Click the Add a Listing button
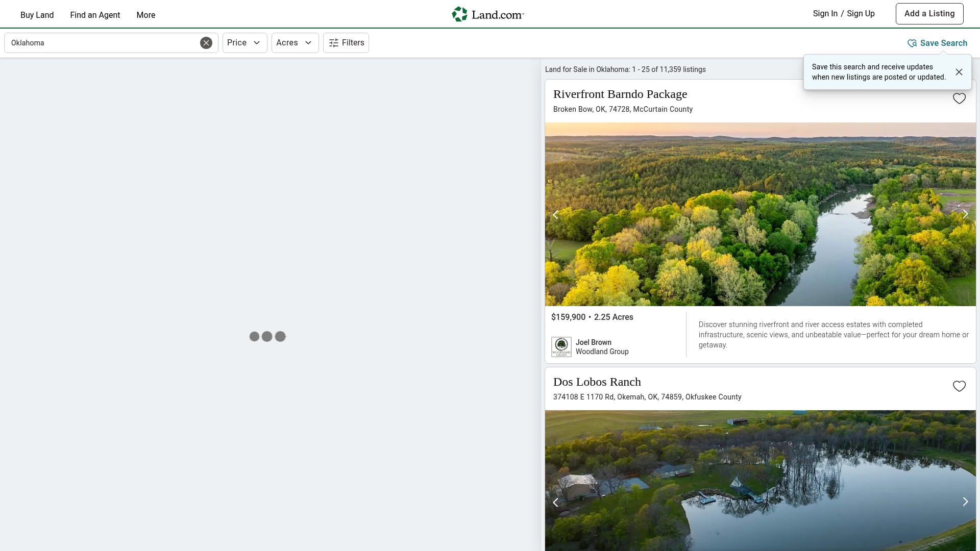 [x=929, y=14]
